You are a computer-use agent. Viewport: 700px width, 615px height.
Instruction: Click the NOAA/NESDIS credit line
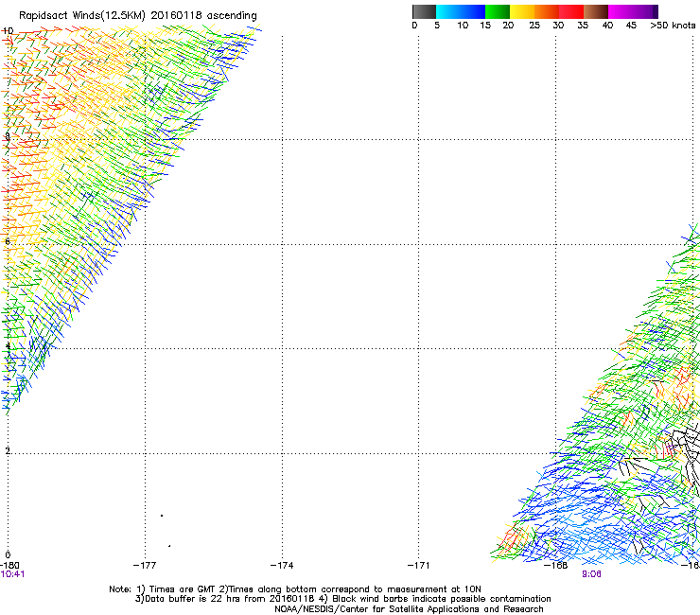pos(409,609)
